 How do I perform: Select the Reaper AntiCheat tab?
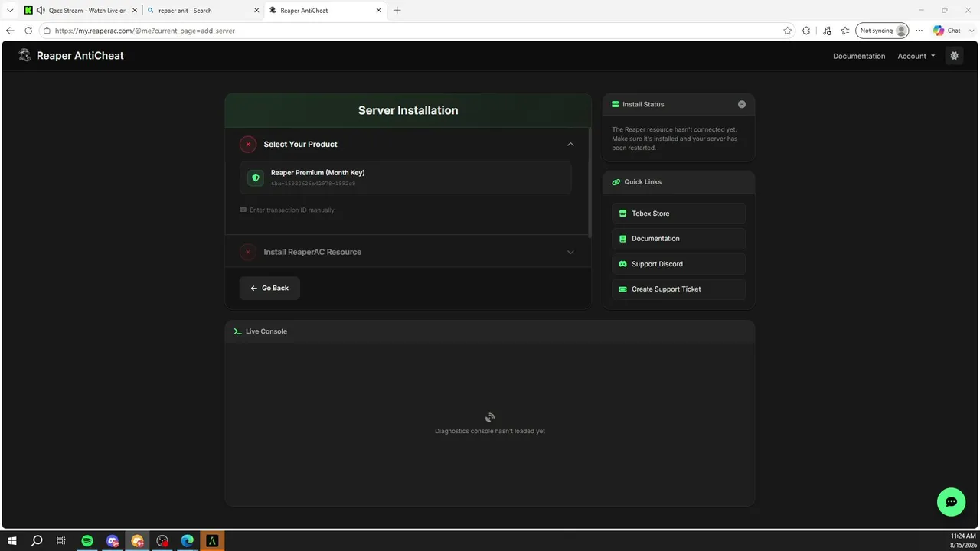point(325,11)
